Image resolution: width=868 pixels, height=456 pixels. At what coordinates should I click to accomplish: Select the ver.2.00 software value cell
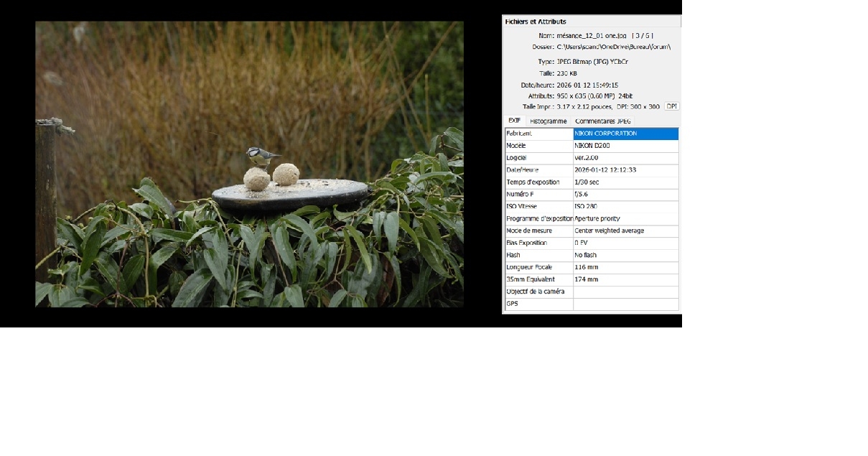pyautogui.click(x=587, y=158)
